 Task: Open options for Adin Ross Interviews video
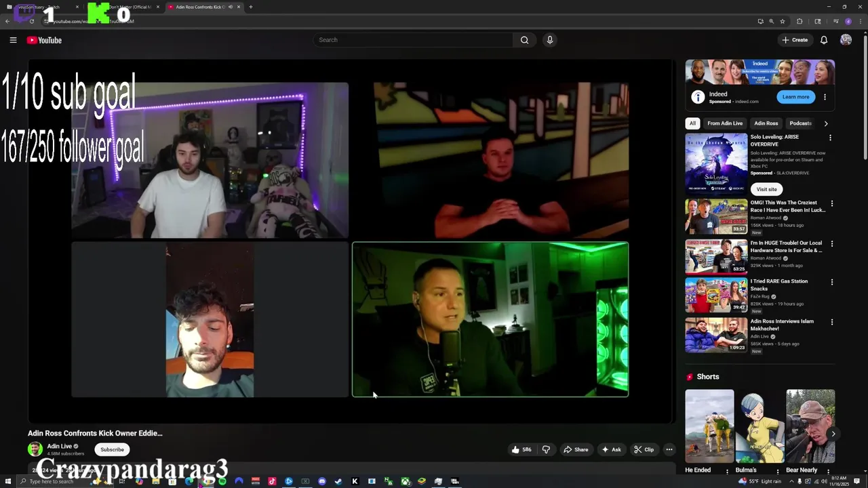tap(832, 322)
